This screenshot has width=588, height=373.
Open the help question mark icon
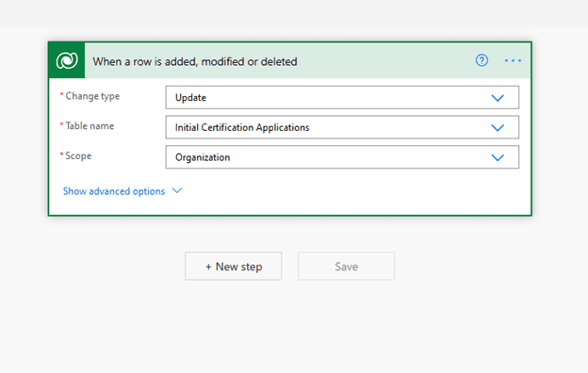point(482,60)
